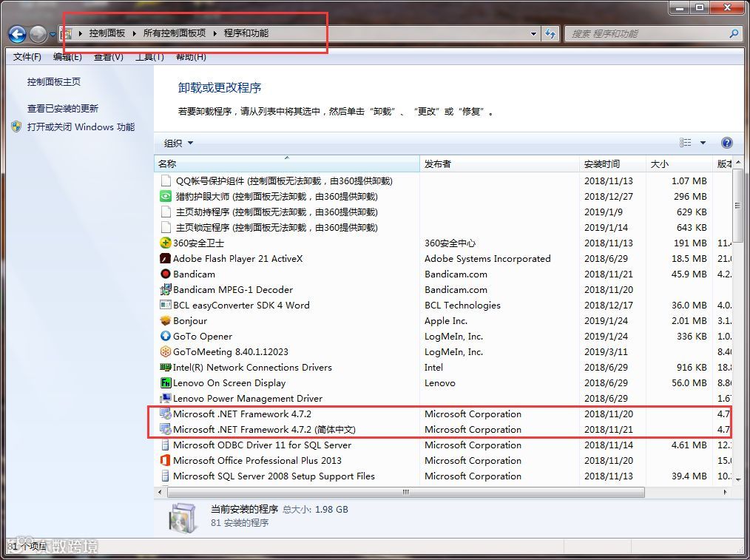
Task: Click the 猎豹护眼大师 green eye icon
Action: coord(166,196)
